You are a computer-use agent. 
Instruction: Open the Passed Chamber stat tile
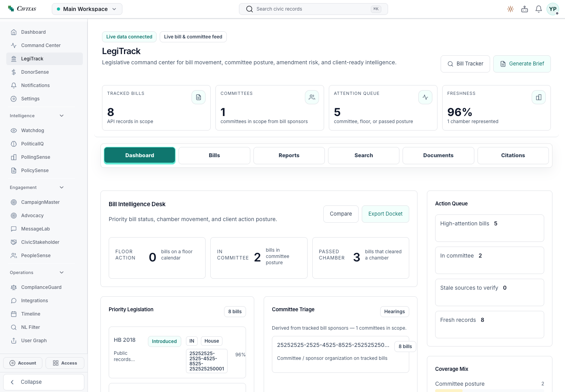click(x=361, y=258)
